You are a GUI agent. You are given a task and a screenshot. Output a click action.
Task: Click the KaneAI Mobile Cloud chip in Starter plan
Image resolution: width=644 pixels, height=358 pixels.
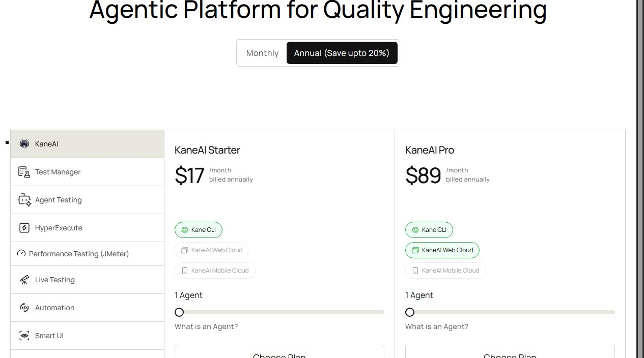point(215,271)
